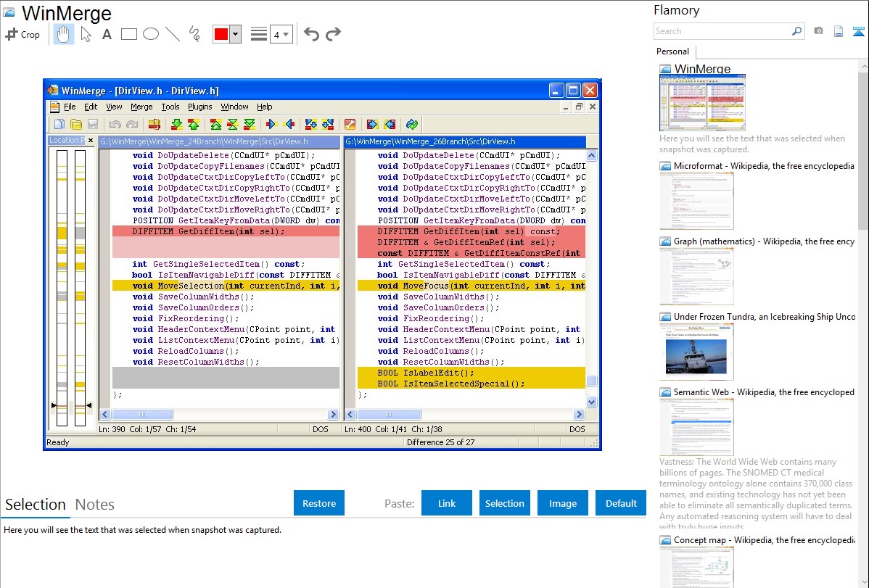Open the WinMerge snapshot thumbnail in sidebar

(702, 102)
